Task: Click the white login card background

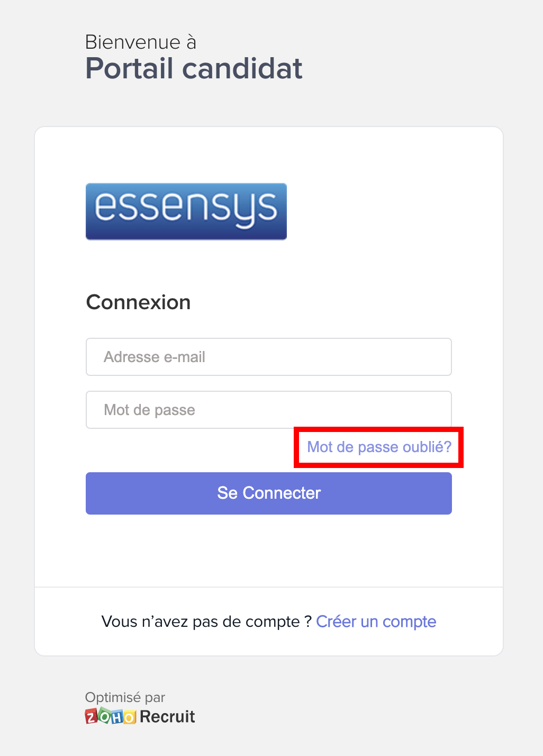Action: (x=268, y=551)
